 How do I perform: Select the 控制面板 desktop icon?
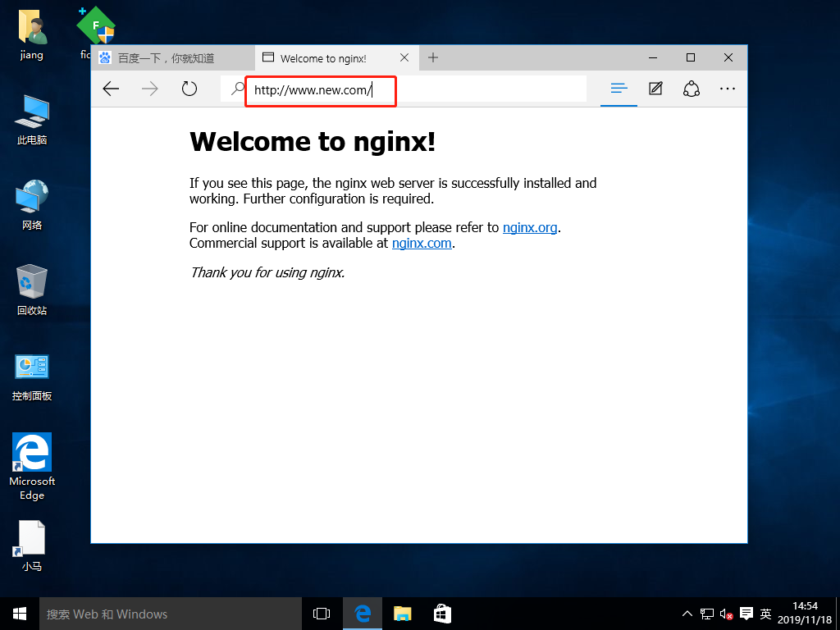(x=32, y=377)
